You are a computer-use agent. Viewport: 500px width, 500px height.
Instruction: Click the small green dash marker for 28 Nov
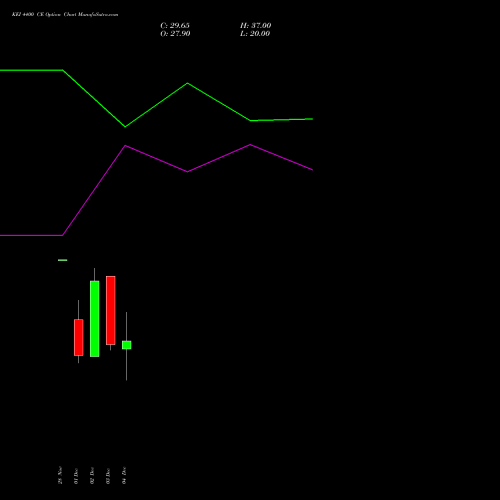coord(63,260)
